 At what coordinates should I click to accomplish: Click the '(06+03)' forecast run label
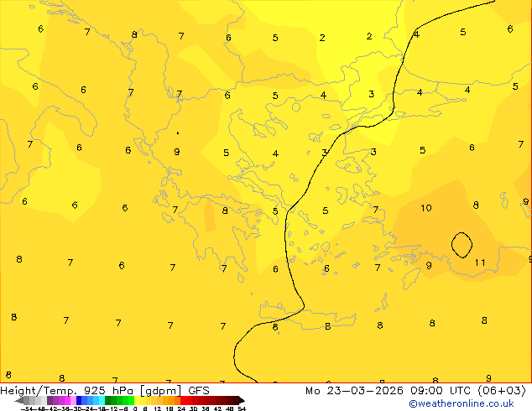coord(502,391)
